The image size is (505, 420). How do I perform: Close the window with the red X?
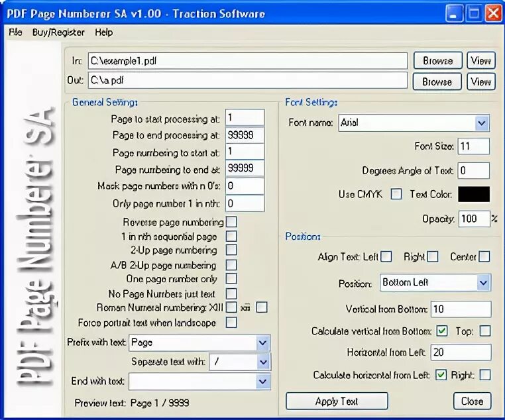pos(494,13)
